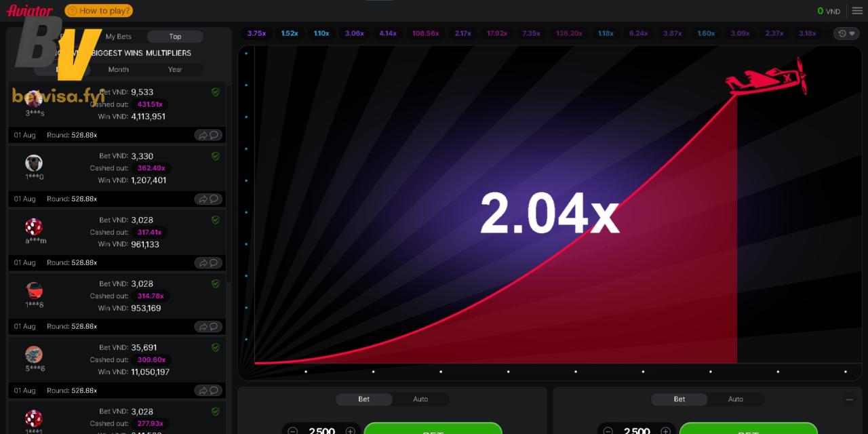Remove the second bet panel with minus icon
The image size is (868, 434).
(849, 400)
